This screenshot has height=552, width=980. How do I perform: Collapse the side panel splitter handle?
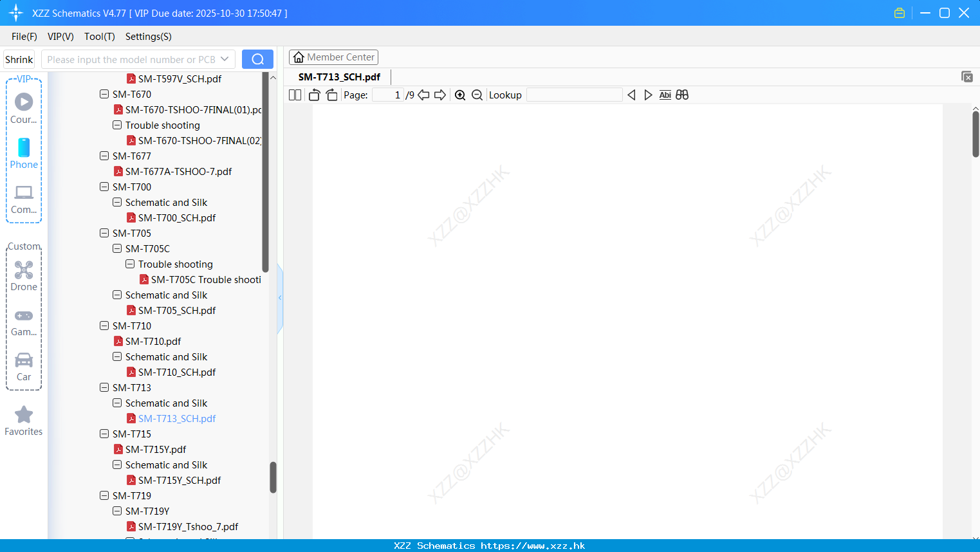click(x=280, y=298)
